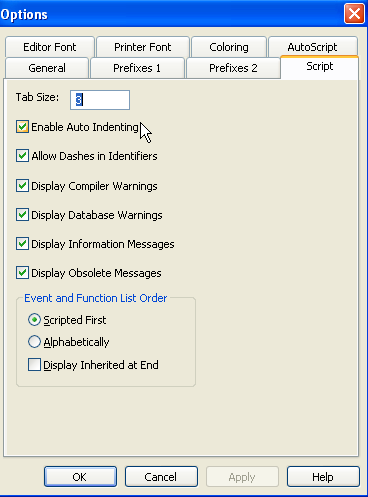Confirm settings with the OK button
Viewport: 368px width, 497px height.
coord(80,477)
